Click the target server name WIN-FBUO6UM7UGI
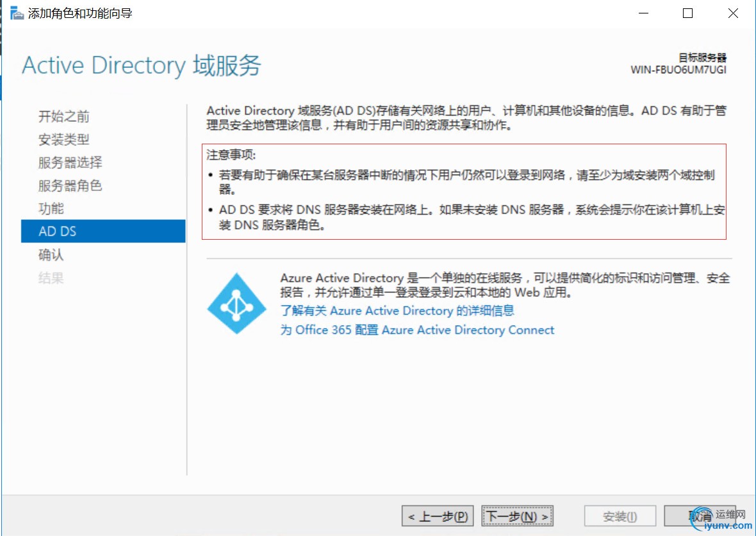This screenshot has width=756, height=536. point(678,70)
